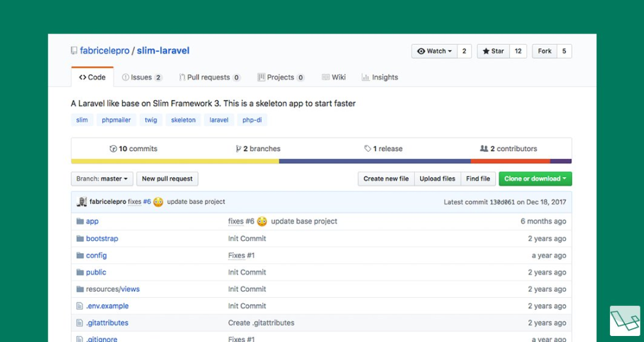Click the release tag icon
Viewport: 644px width, 342px height.
(367, 149)
